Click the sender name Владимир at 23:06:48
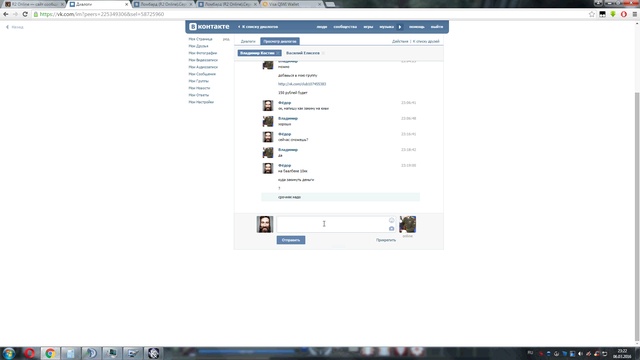Viewport: 640px width, 360px height. coord(288,118)
